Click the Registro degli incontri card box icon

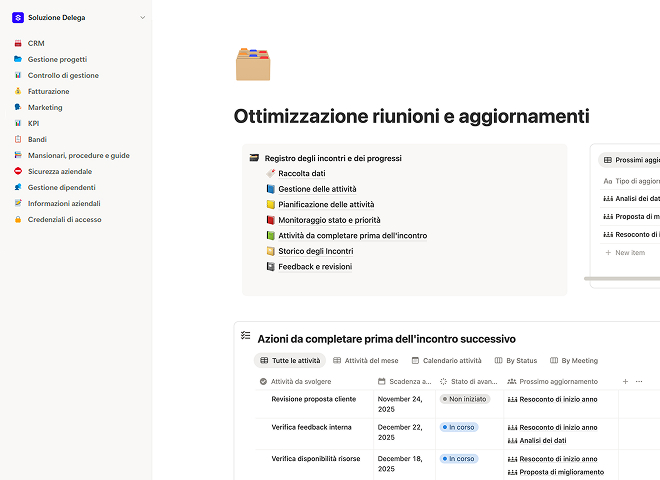[x=254, y=158]
